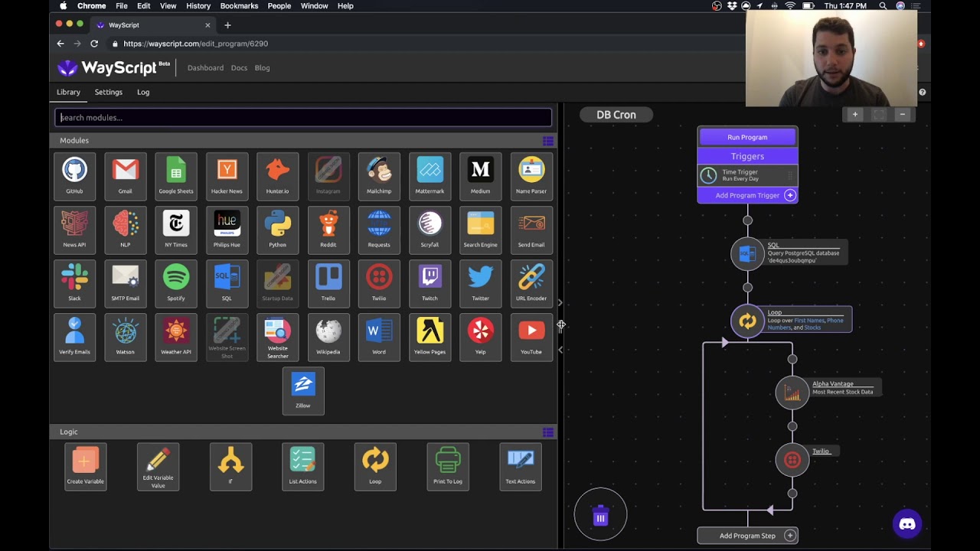Click the Search modules input field
Image resolution: width=980 pixels, height=551 pixels.
[303, 118]
